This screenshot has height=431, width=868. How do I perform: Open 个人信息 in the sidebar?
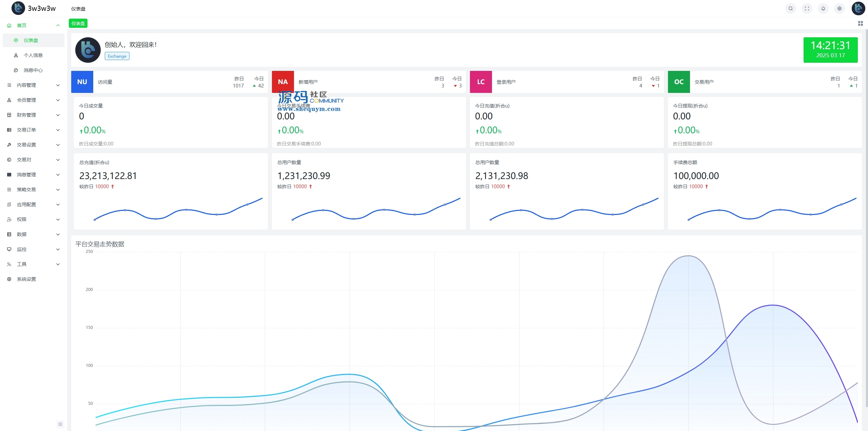tap(33, 55)
